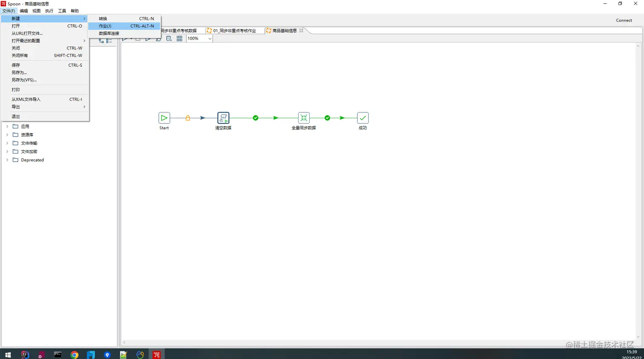Open the 执行 menu
This screenshot has width=644, height=359.
(49, 11)
